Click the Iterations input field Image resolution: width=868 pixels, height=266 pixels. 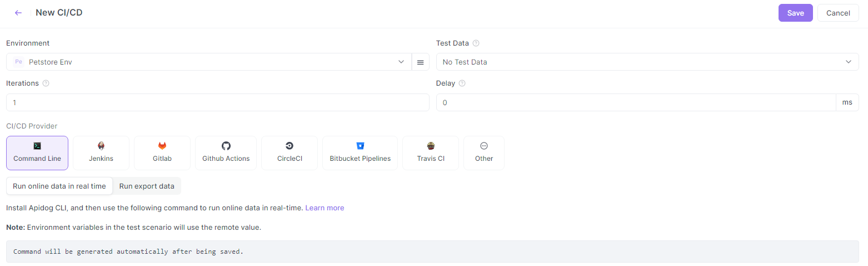[x=218, y=102]
